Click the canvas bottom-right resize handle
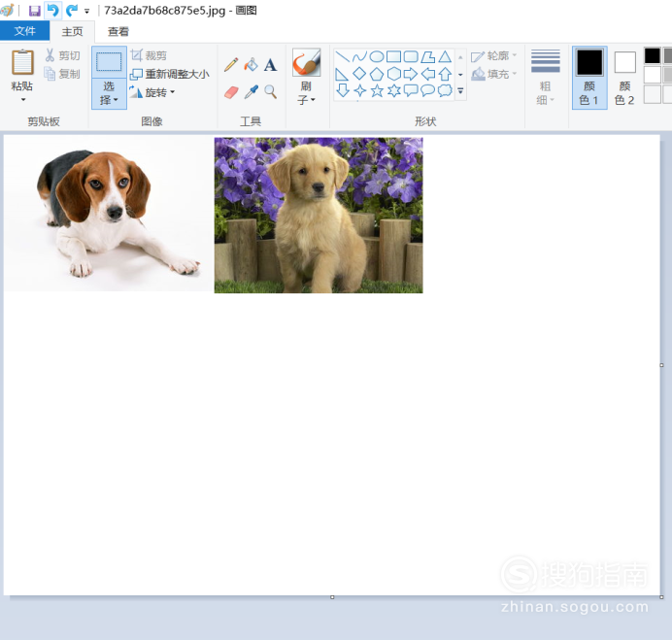 tap(661, 596)
